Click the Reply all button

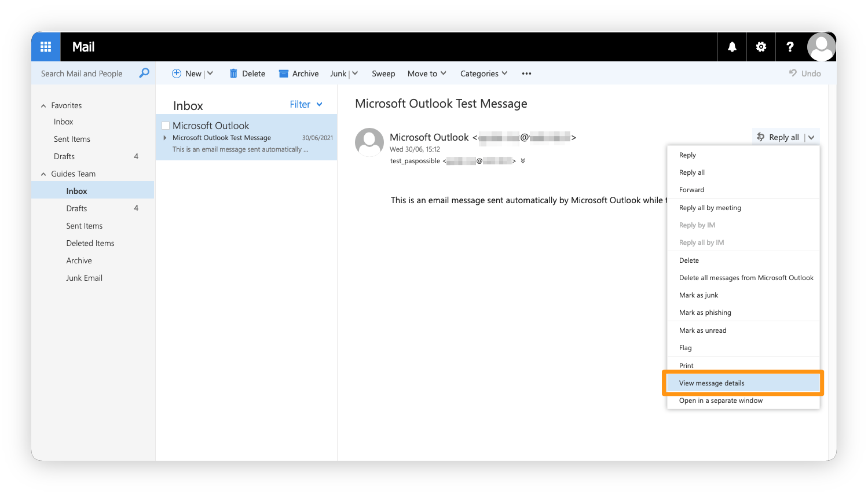pyautogui.click(x=781, y=137)
